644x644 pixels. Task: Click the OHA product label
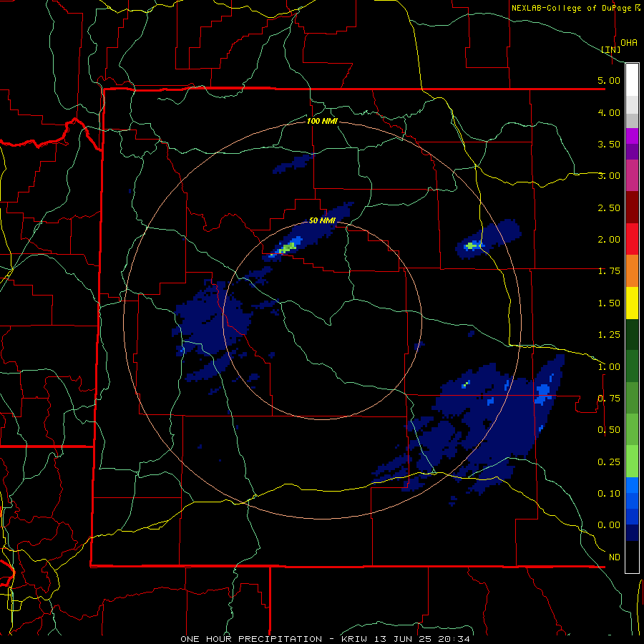pyautogui.click(x=629, y=42)
